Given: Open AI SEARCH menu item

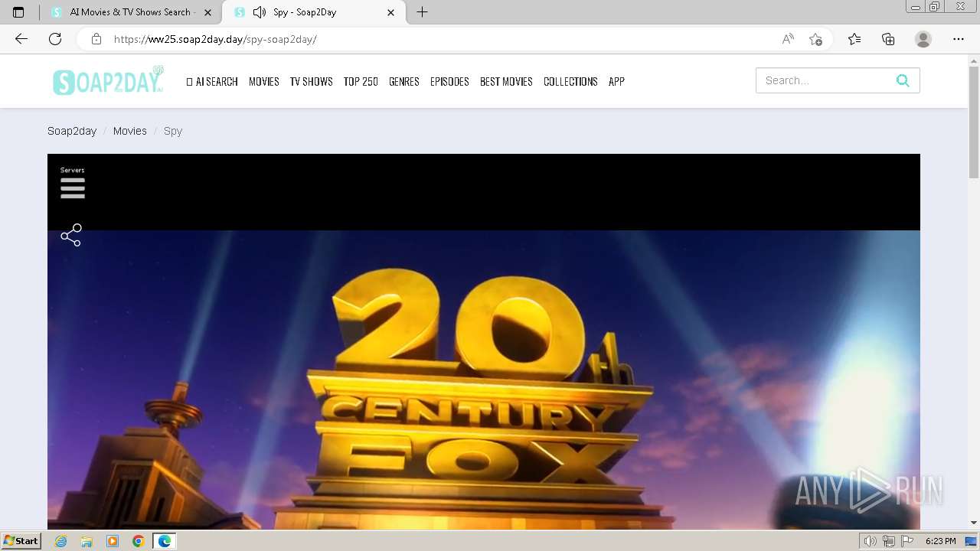Looking at the screenshot, I should click(212, 81).
